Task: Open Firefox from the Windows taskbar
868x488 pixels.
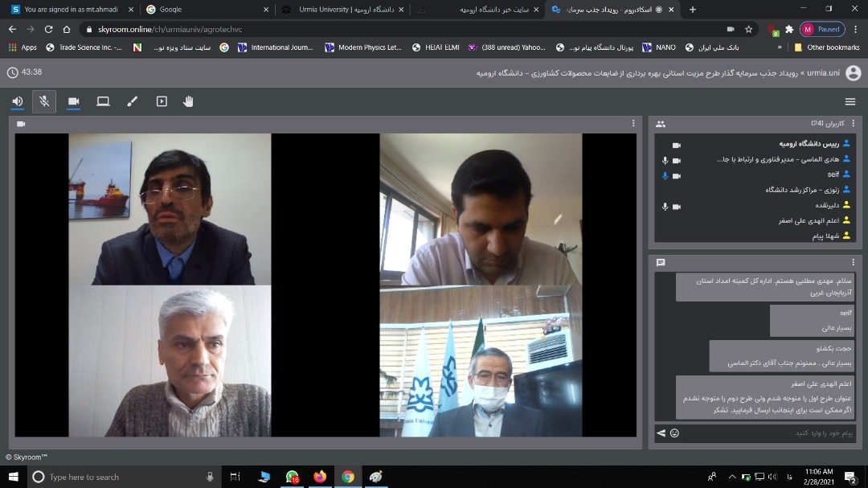Action: click(x=320, y=477)
